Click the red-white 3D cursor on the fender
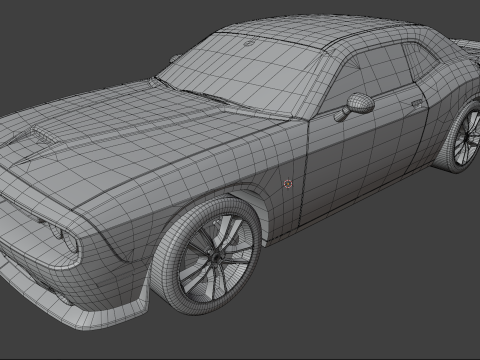This screenshot has width=480, height=360. point(288,184)
